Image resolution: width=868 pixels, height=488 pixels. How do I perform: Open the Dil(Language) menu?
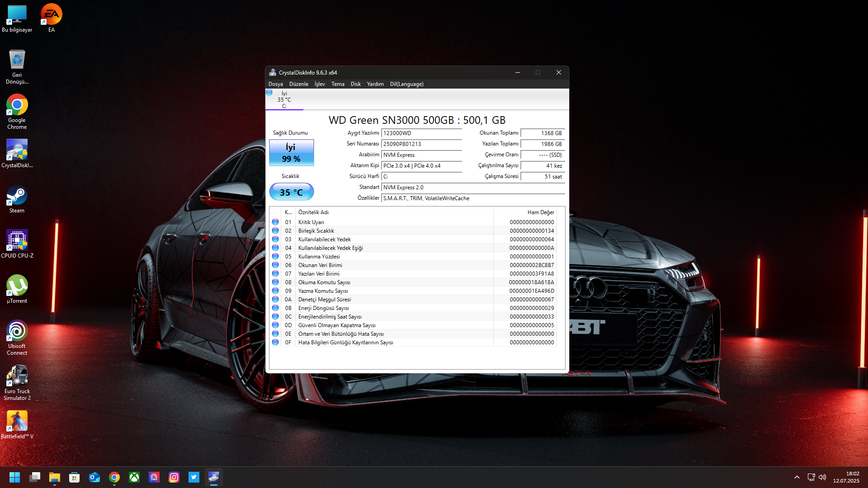[x=406, y=84]
